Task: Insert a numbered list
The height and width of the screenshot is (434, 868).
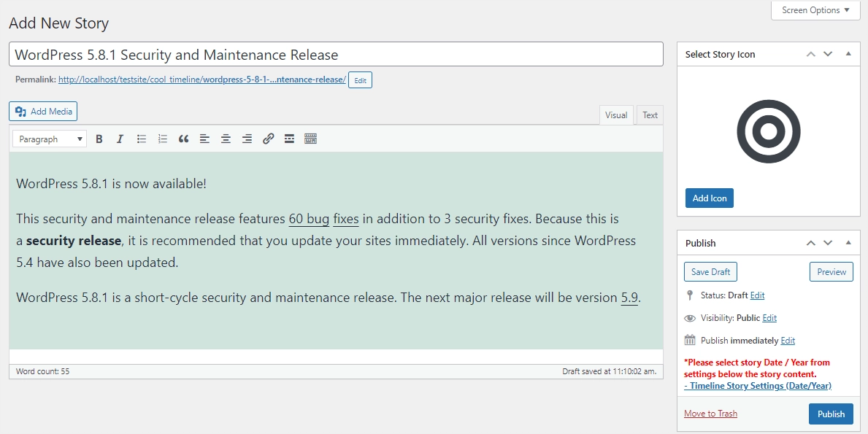Action: click(162, 139)
